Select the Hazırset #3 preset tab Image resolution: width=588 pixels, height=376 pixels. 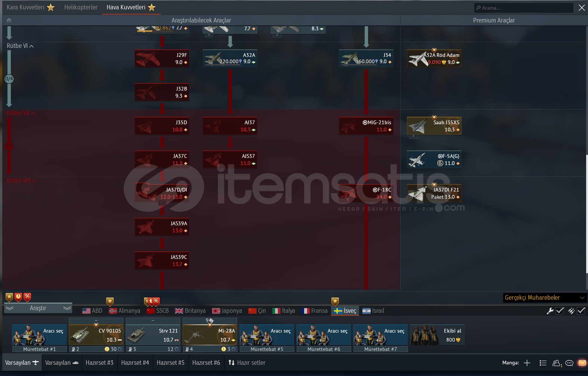coord(99,363)
